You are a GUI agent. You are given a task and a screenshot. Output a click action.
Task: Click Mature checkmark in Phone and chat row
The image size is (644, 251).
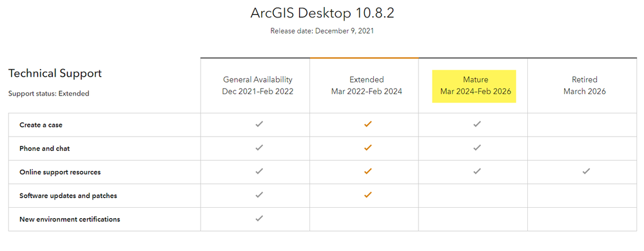[x=477, y=147]
